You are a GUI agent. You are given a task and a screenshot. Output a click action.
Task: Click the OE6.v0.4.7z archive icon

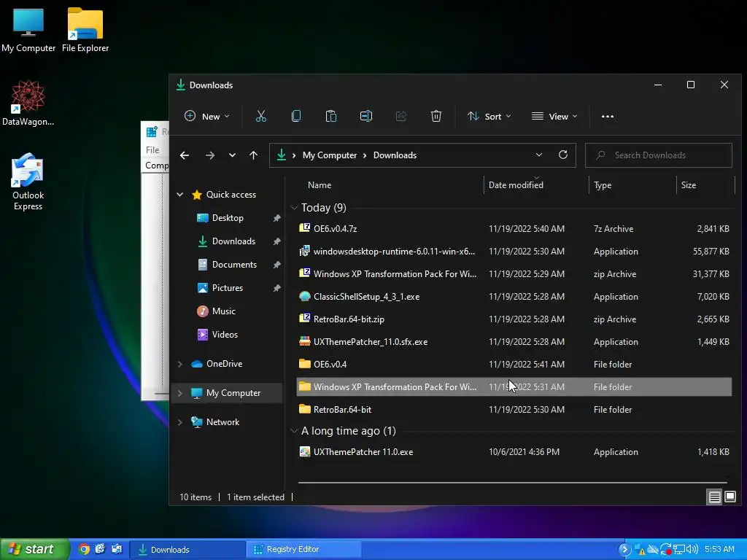305,228
